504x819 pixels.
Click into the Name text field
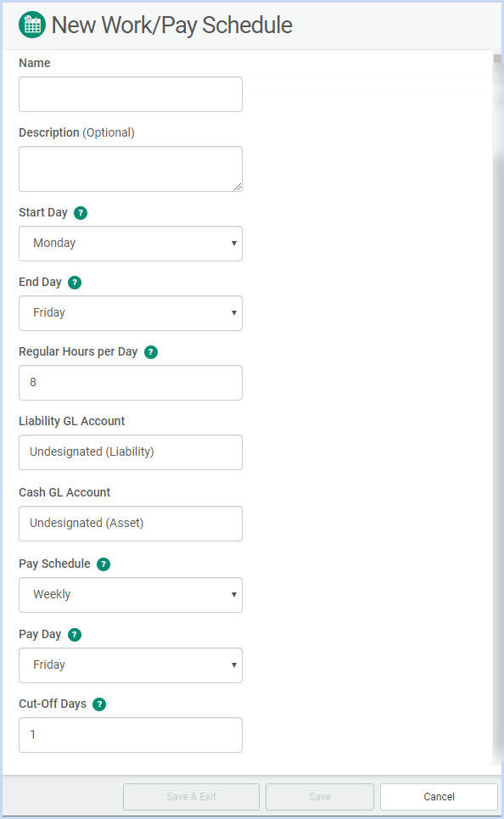coord(131,94)
